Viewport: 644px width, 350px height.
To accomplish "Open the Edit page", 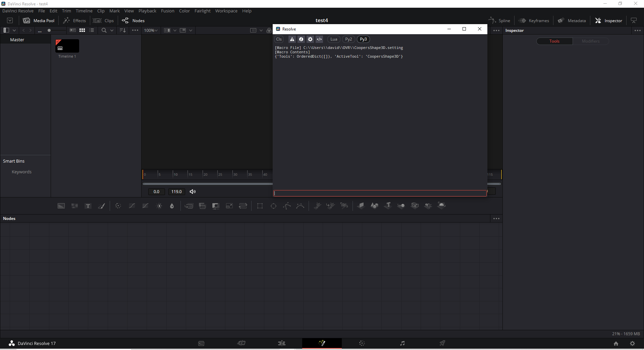I will [282, 343].
